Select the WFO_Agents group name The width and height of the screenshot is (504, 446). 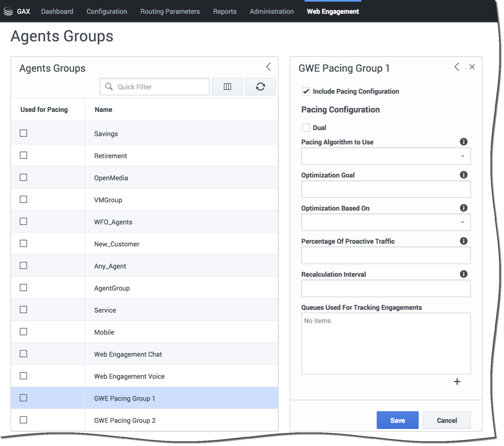click(113, 222)
